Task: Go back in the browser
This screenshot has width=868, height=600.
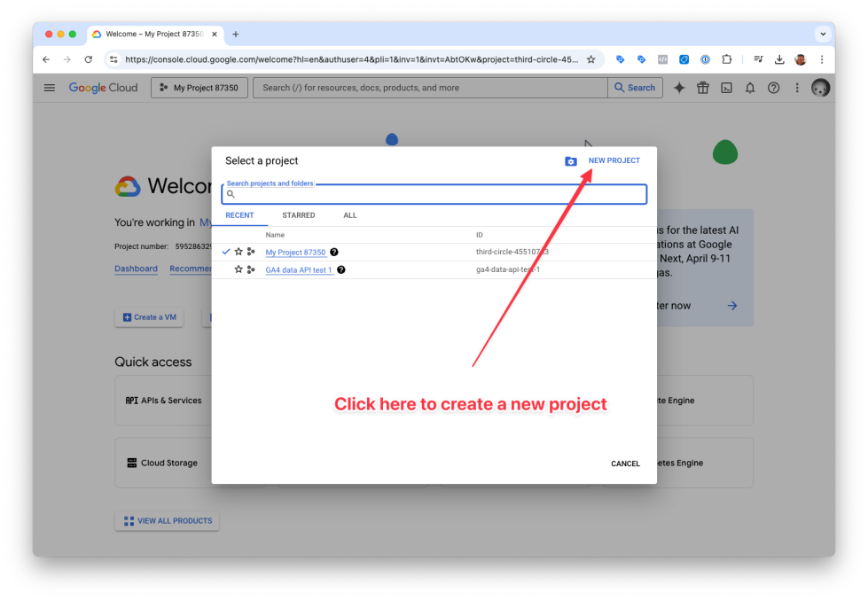Action: (46, 59)
